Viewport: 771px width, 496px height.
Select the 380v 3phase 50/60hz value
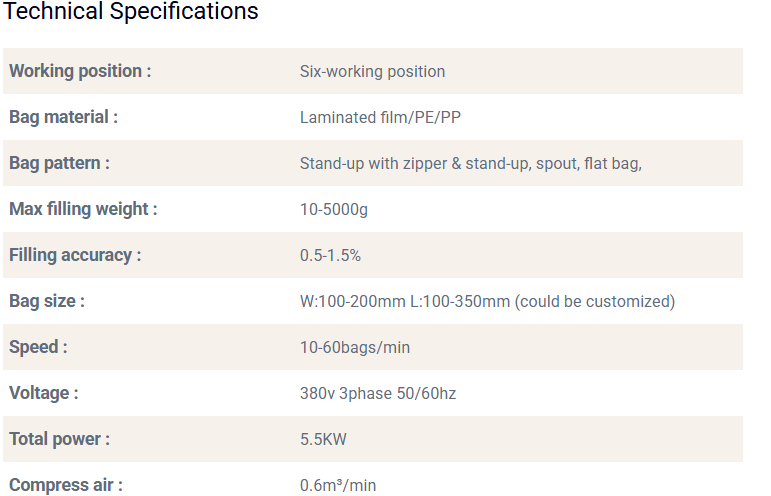coord(378,394)
